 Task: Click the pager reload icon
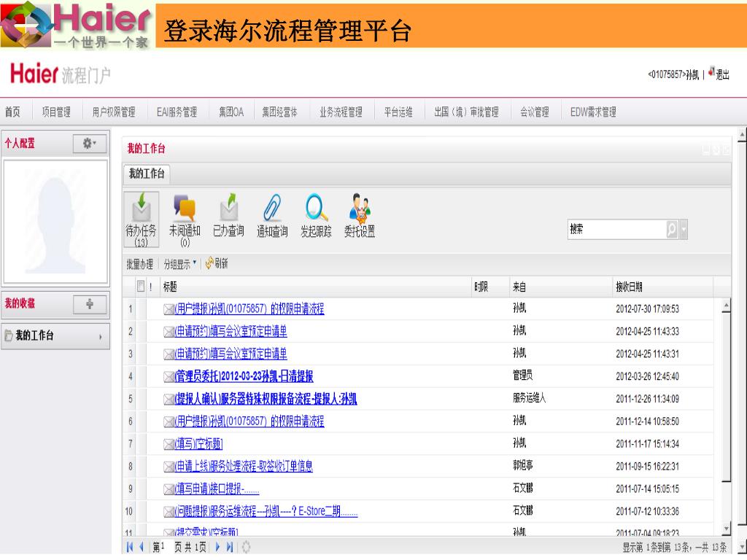click(x=246, y=547)
